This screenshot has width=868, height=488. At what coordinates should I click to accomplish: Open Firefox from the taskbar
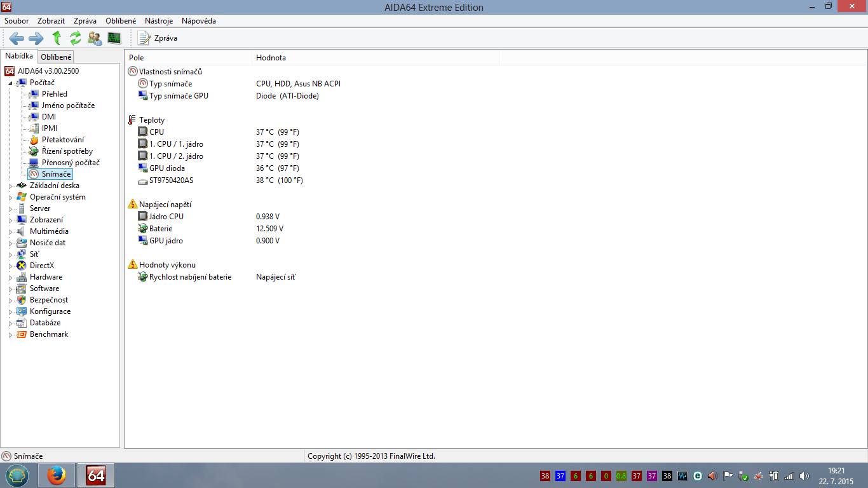click(57, 475)
